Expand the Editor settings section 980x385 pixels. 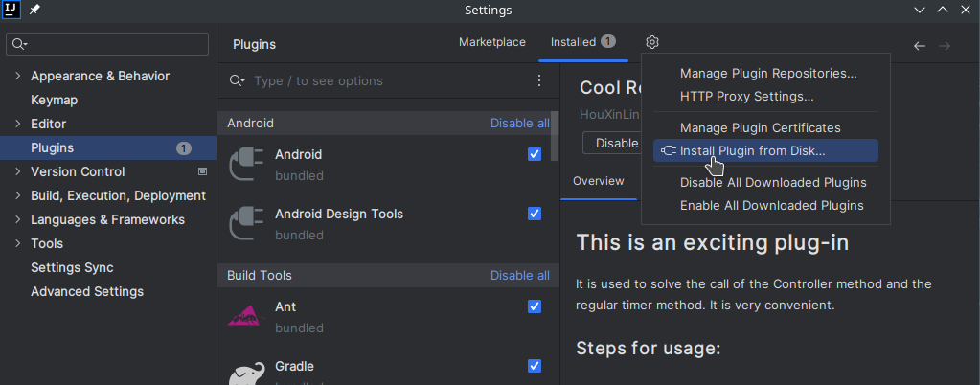point(17,124)
